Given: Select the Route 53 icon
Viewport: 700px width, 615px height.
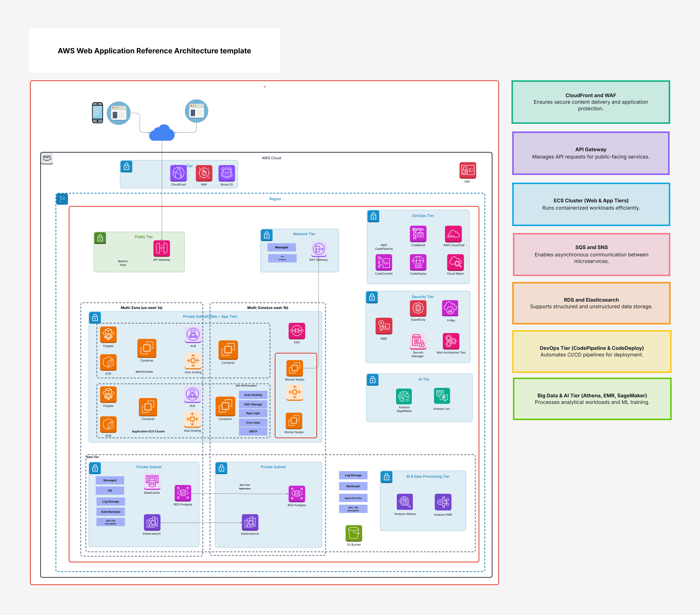Looking at the screenshot, I should click(x=226, y=173).
